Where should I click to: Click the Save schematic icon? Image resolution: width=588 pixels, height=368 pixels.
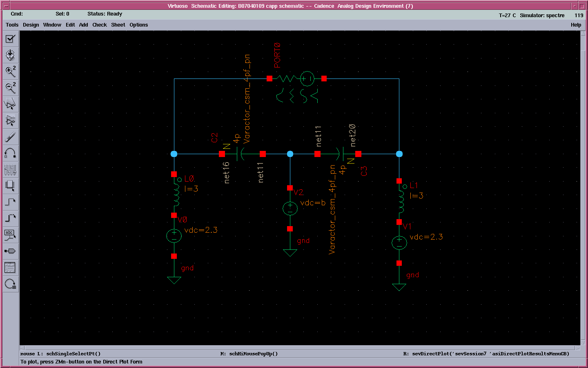click(x=10, y=55)
